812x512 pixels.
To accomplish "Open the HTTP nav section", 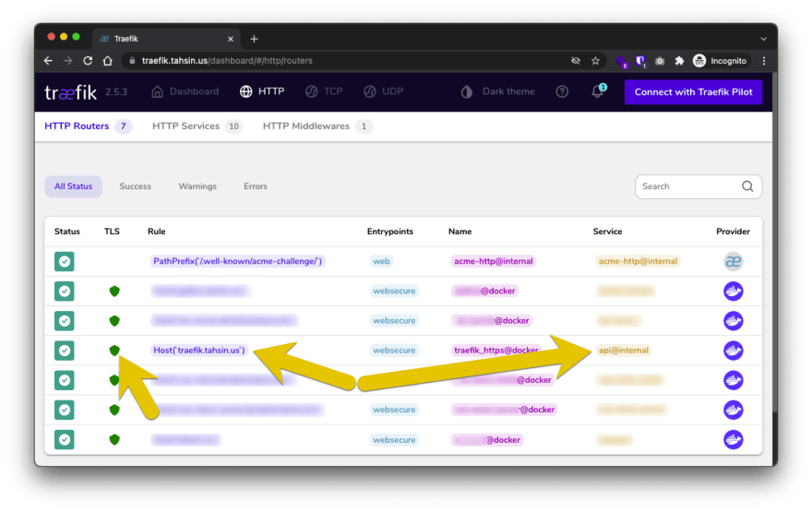I will 262,91.
